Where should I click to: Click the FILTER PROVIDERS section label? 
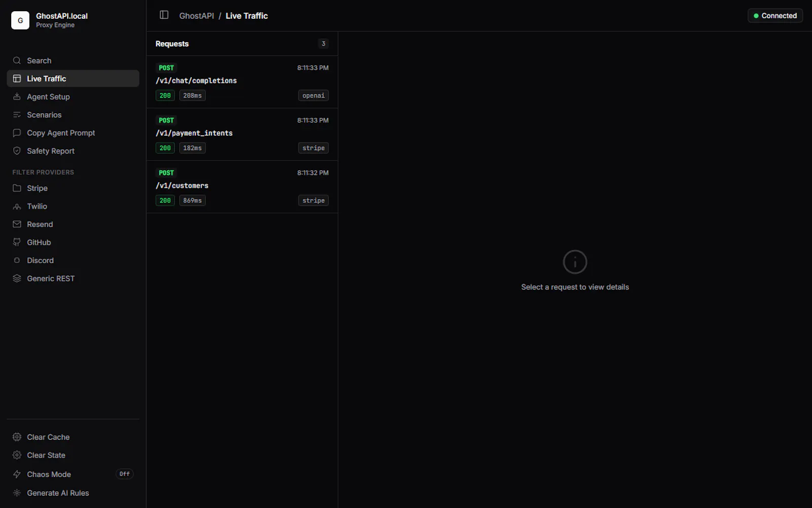tap(43, 172)
